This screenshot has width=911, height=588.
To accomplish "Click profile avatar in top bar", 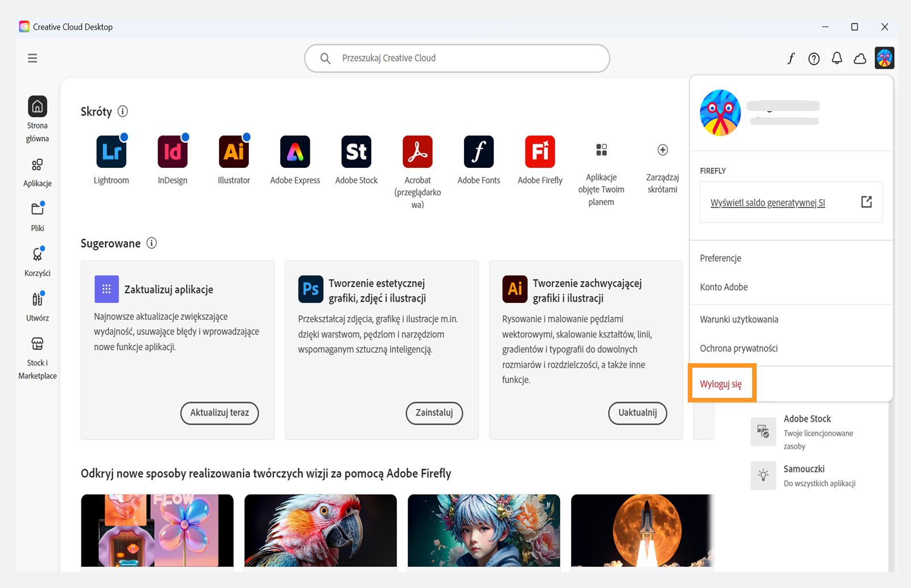I will (885, 58).
